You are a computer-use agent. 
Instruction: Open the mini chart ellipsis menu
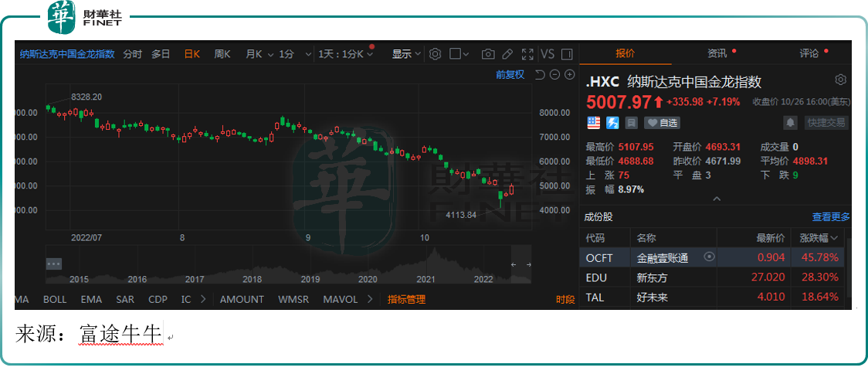(x=54, y=264)
